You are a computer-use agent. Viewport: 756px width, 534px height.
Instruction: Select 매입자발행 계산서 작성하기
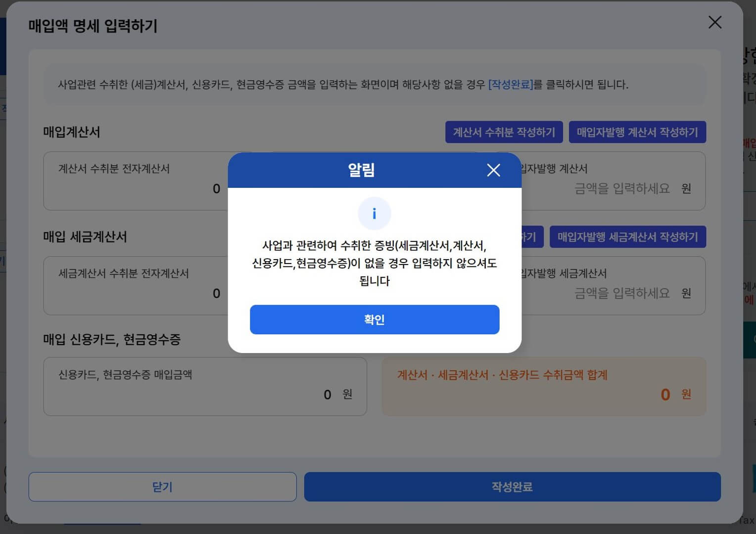tap(637, 132)
